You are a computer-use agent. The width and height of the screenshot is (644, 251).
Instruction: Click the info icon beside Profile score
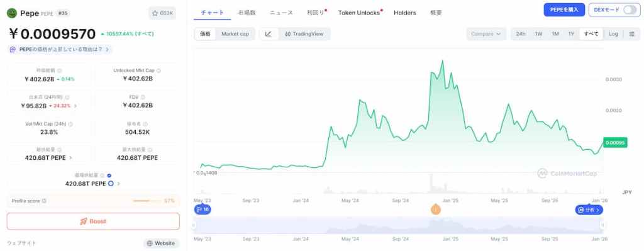[x=44, y=201]
